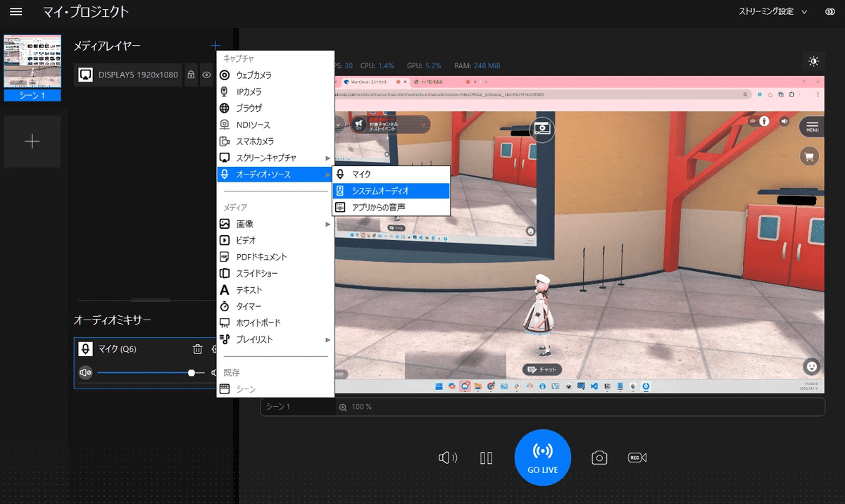Screen dimensions: 845x504
Task: Choose アプリからの音声 in the submenu
Action: pos(391,207)
